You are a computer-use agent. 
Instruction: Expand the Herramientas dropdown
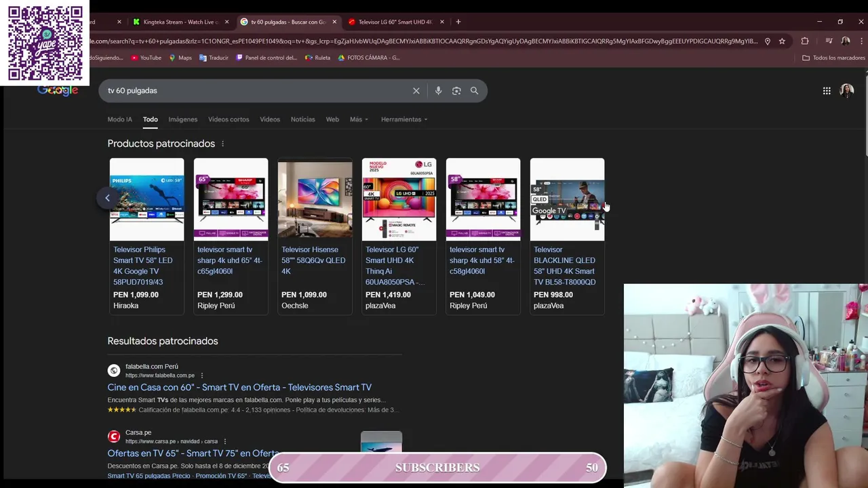(404, 119)
